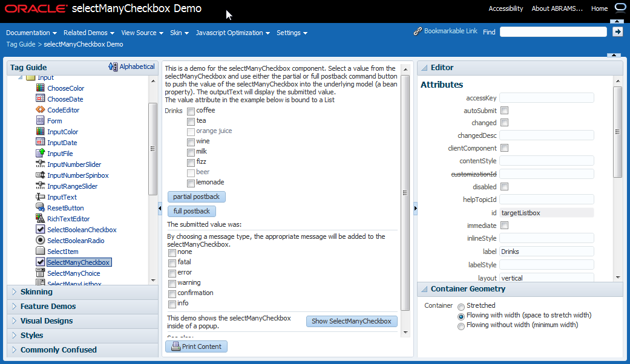This screenshot has height=364, width=630.
Task: Click the Find go arrow button
Action: pos(617,31)
